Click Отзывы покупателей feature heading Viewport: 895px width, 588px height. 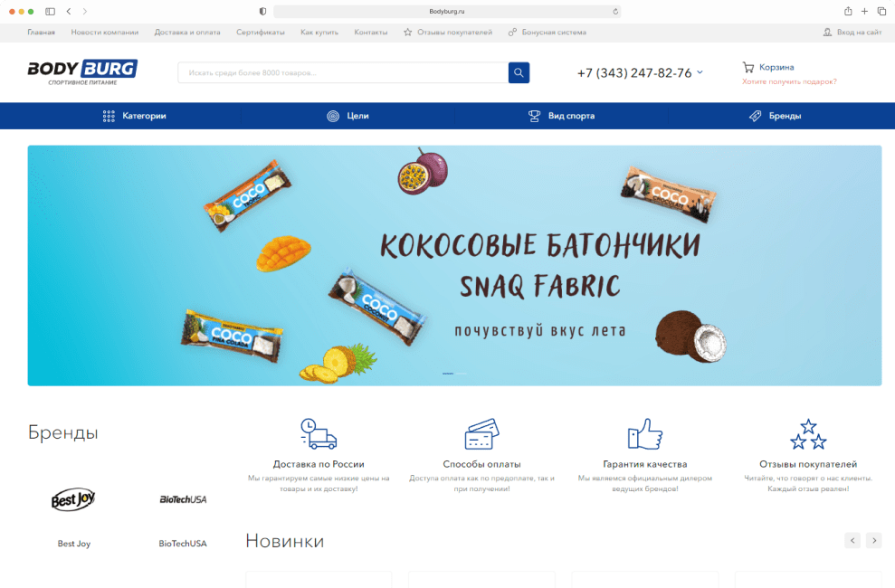(x=808, y=464)
